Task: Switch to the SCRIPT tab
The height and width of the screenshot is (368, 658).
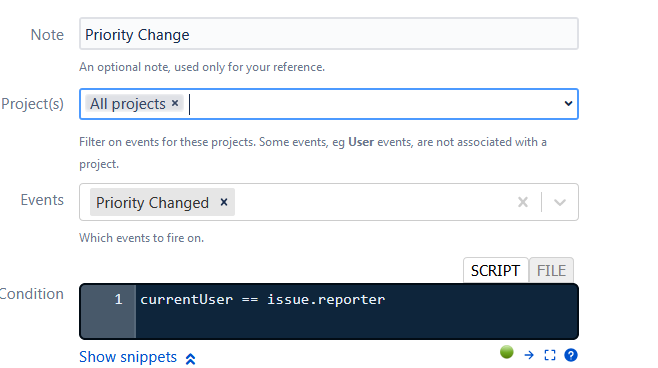Action: pyautogui.click(x=495, y=270)
